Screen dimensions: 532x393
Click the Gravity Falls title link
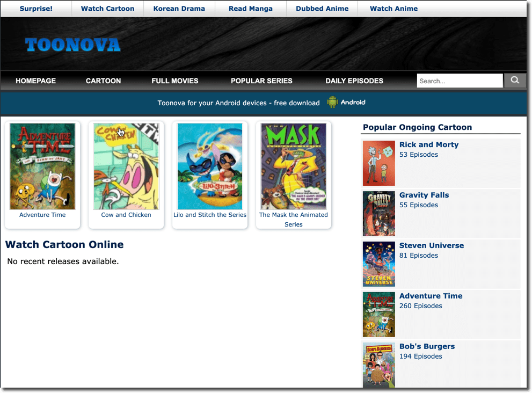[x=424, y=195]
